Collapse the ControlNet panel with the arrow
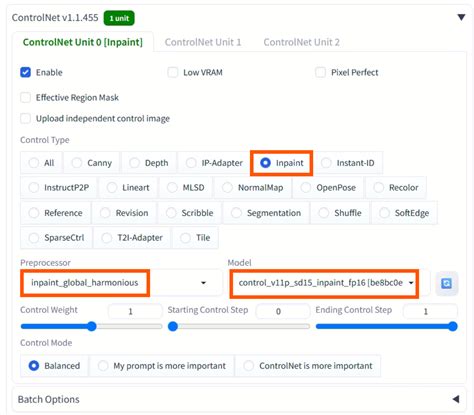474x415 pixels. point(461,17)
